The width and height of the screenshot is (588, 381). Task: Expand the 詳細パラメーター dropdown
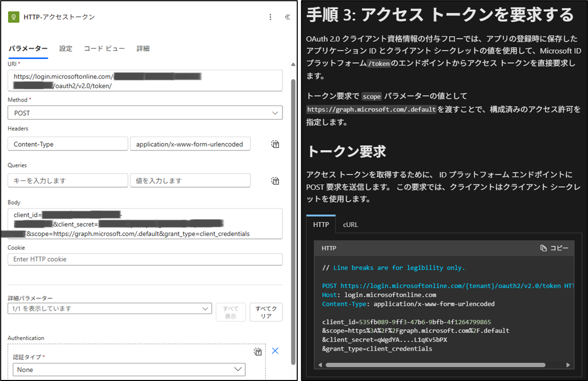[x=110, y=309]
